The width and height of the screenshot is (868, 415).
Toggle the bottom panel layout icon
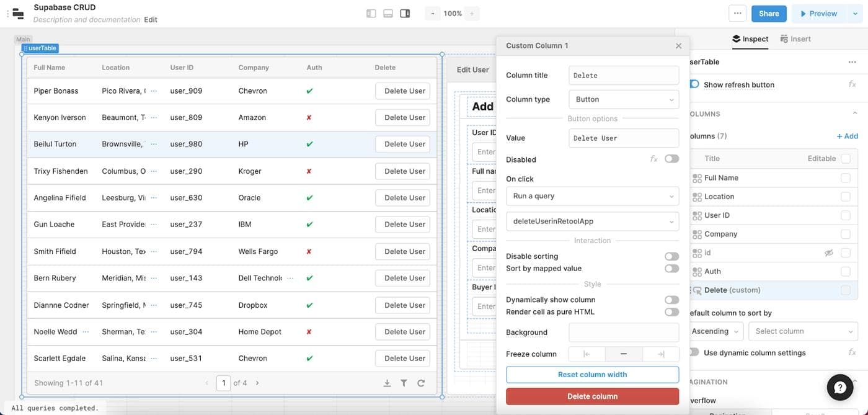click(x=388, y=14)
